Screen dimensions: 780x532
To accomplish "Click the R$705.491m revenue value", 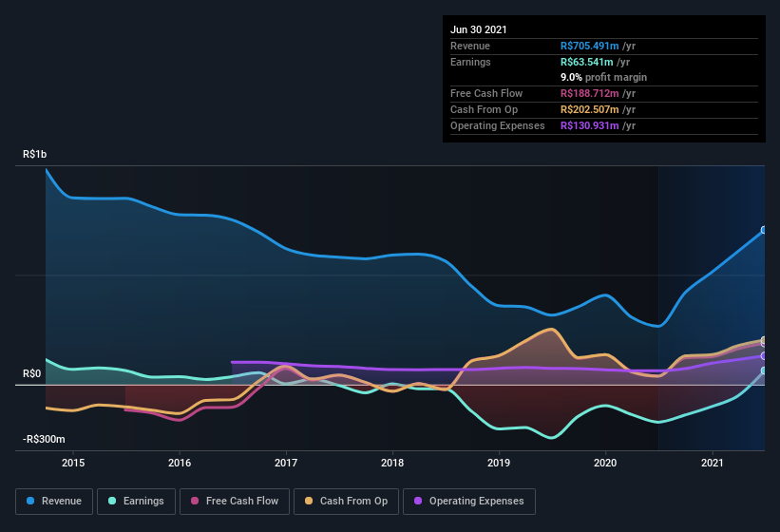I will coord(589,46).
